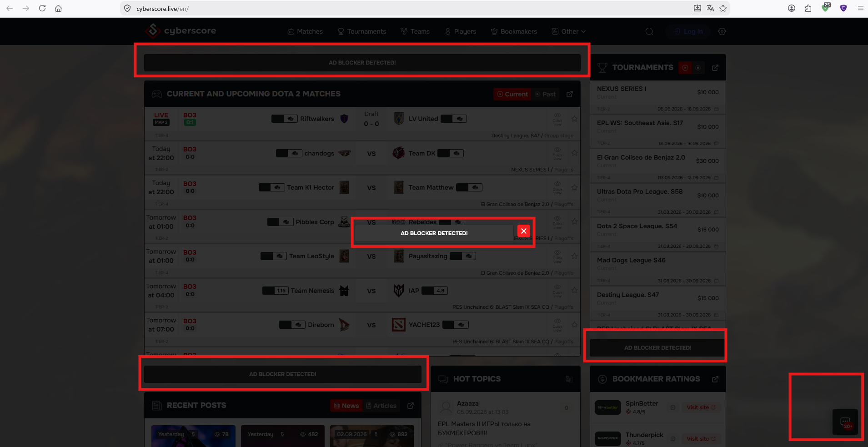
Task: Click the Team Nemesis logo
Action: (x=344, y=291)
